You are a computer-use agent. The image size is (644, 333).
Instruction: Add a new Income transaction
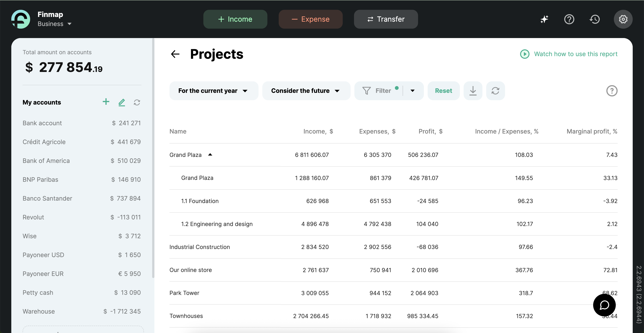(x=235, y=19)
